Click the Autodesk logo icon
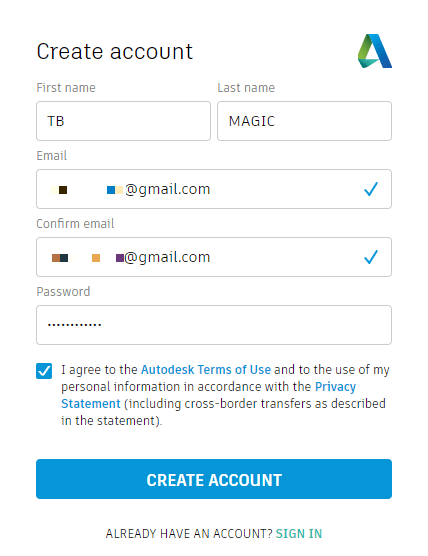Screen dimensions: 428x556 [x=375, y=51]
